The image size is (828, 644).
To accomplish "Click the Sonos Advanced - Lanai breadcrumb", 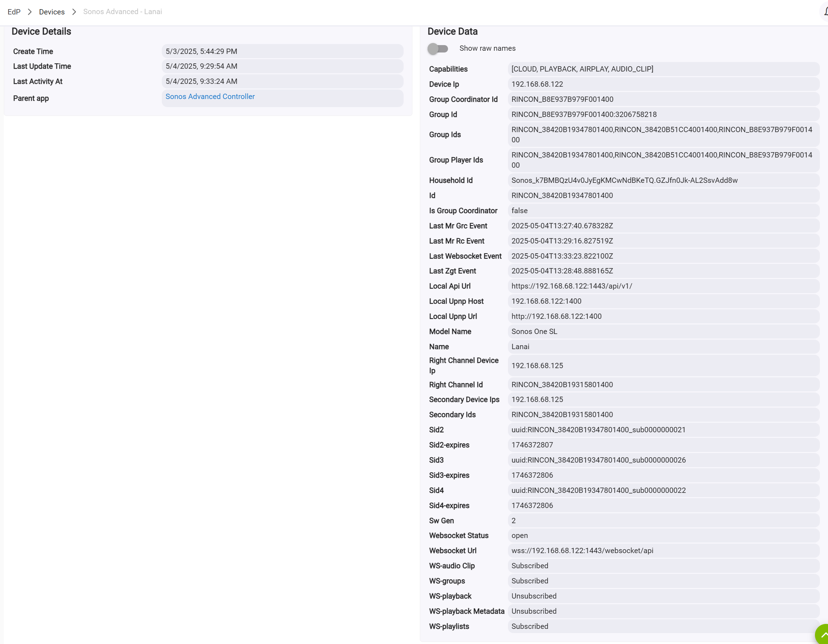I will (122, 12).
